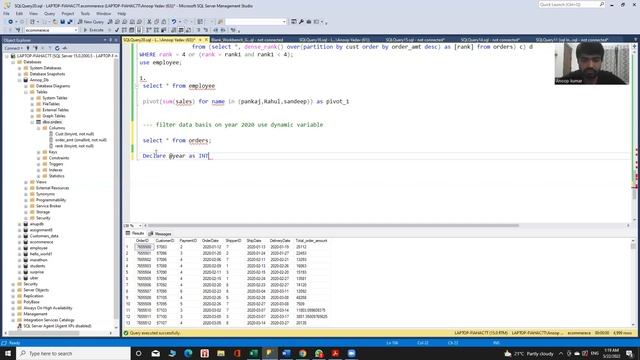Select SQL Server Agent node
This screenshot has height=360, width=640.
(x=57, y=326)
